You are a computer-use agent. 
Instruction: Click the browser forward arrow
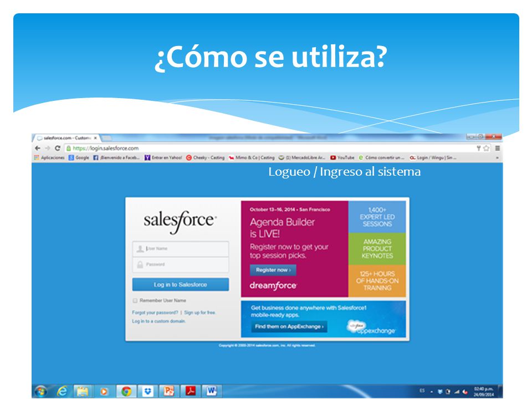pyautogui.click(x=48, y=149)
